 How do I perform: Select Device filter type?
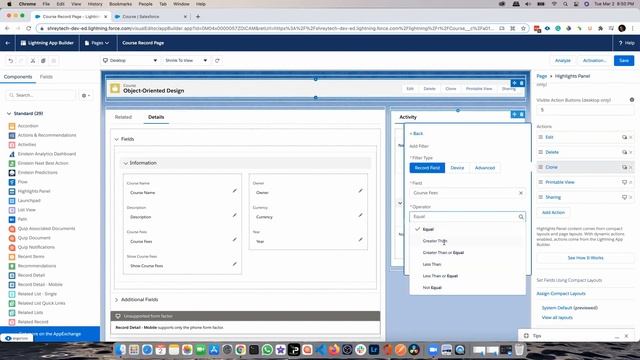(457, 168)
